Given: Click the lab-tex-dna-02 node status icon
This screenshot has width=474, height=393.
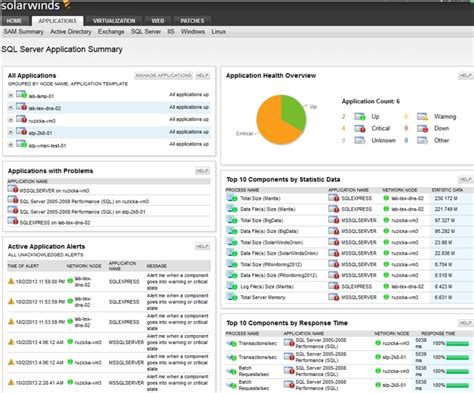Looking at the screenshot, I should (x=21, y=107).
